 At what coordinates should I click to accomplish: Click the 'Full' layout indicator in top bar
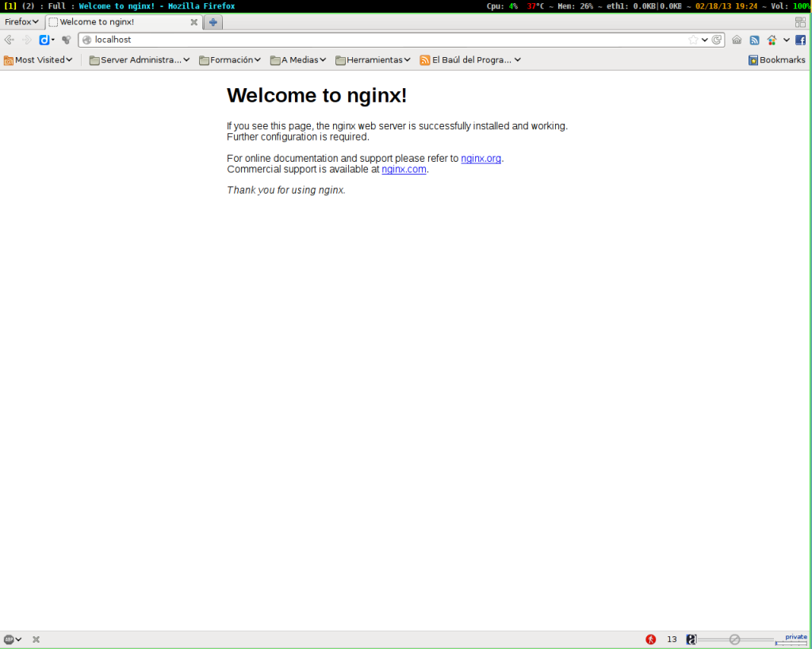pyautogui.click(x=56, y=6)
